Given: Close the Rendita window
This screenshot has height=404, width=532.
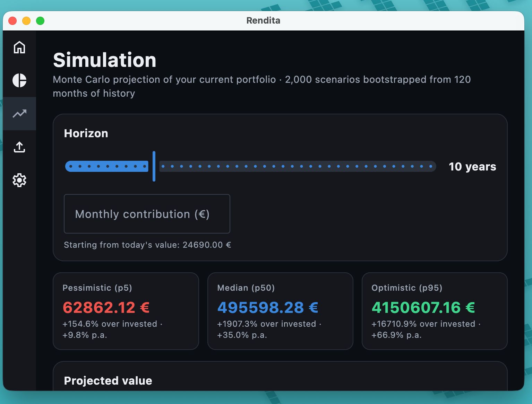Looking at the screenshot, I should [x=12, y=21].
